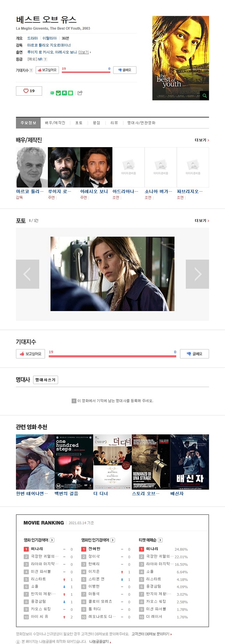Screen dimensions: 225x644
Task: Vote 글쎄요 thumbs-down in top section
Action: coord(125,70)
